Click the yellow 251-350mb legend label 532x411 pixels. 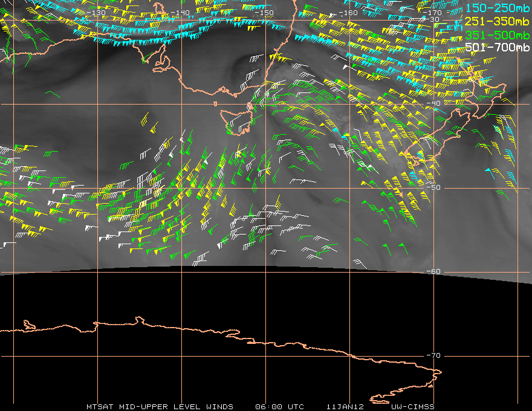[x=498, y=21]
